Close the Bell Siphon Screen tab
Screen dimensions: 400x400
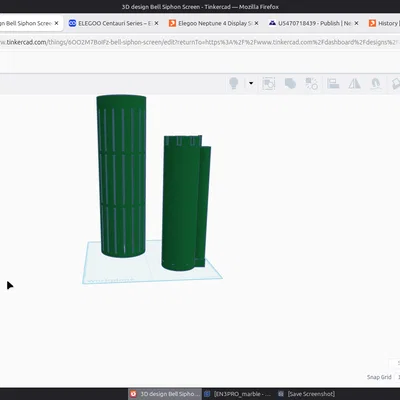point(56,23)
